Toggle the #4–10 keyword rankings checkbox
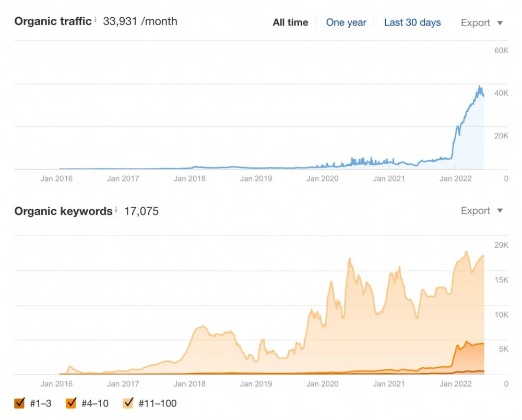 (x=72, y=403)
